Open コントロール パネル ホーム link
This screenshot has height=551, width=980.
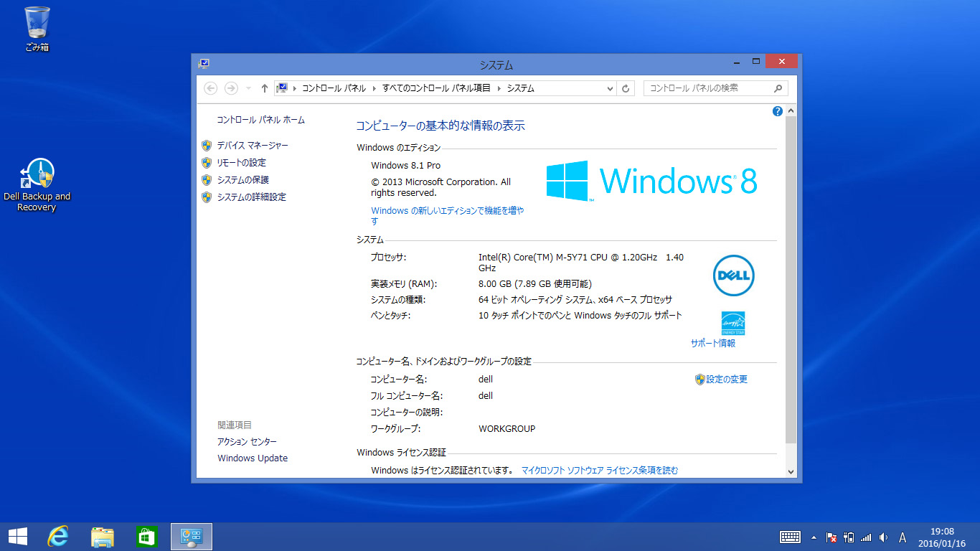point(260,120)
